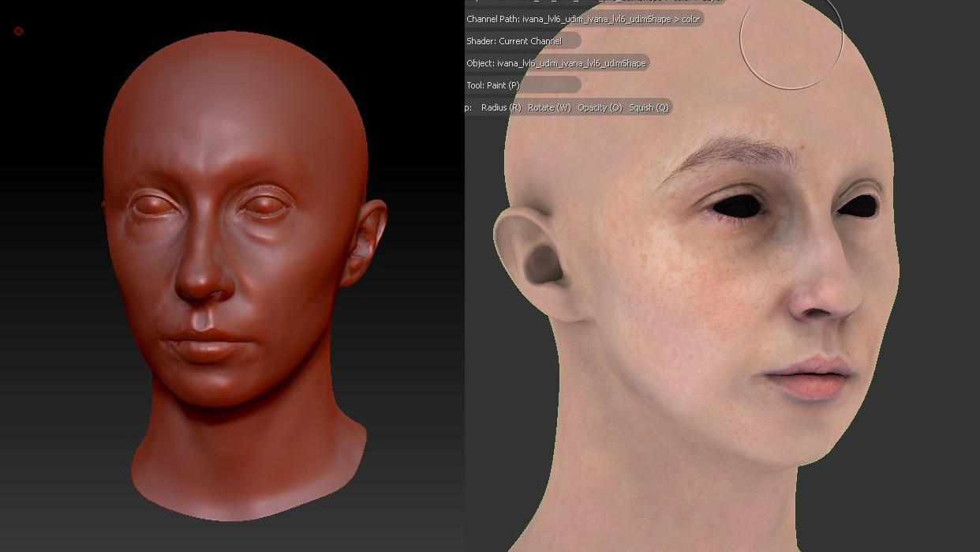Viewport: 980px width, 552px height.
Task: Click the Channel Path HUD line ending in color
Action: click(x=583, y=19)
